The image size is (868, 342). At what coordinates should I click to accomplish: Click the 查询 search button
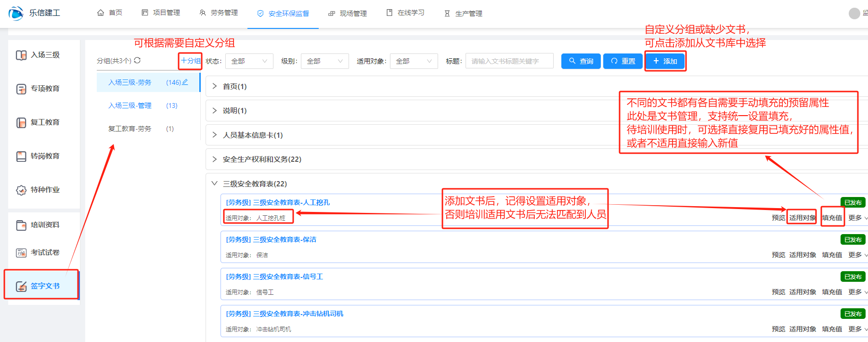581,61
